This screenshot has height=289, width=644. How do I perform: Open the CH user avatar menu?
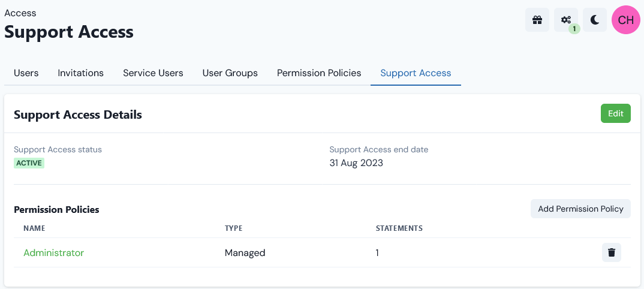point(626,20)
